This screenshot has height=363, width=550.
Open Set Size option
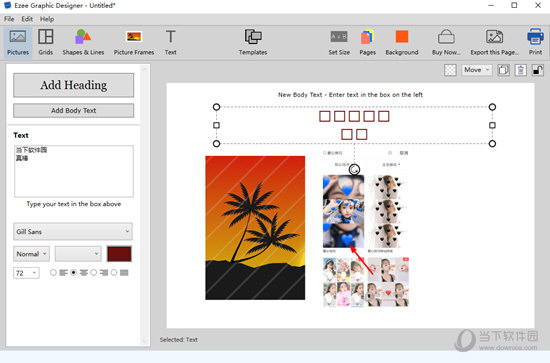point(339,42)
